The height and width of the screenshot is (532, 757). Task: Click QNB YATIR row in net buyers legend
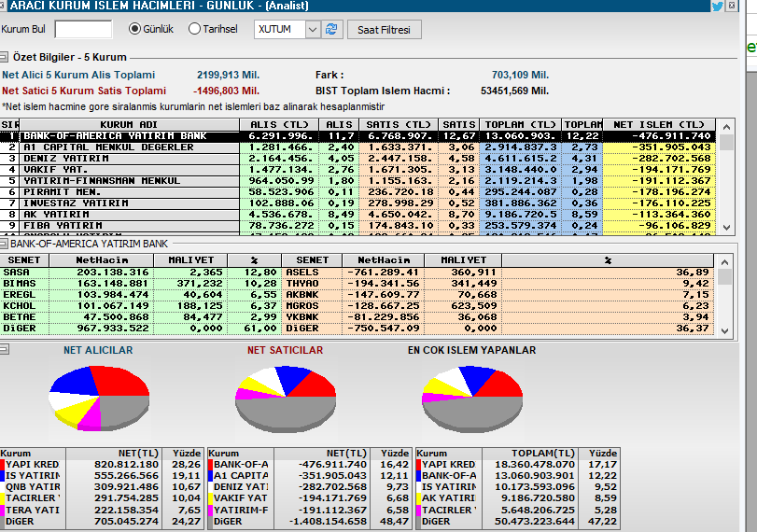click(101, 486)
